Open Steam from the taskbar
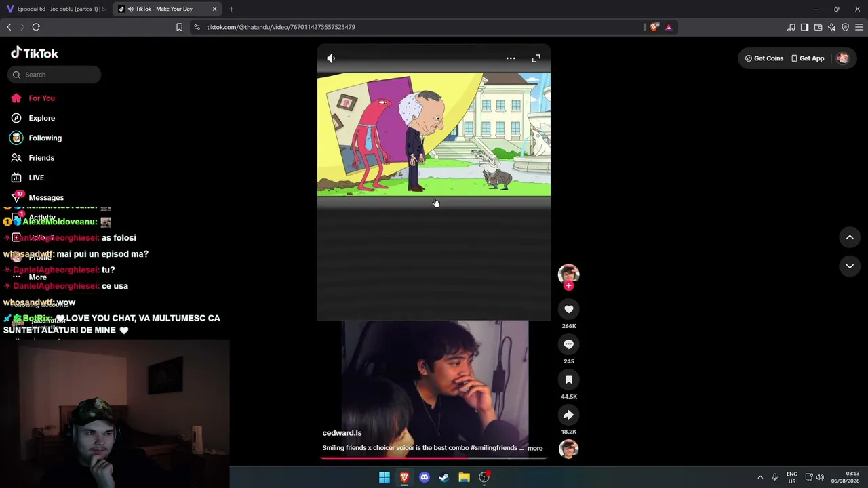Viewport: 868px width, 488px height. tap(444, 477)
